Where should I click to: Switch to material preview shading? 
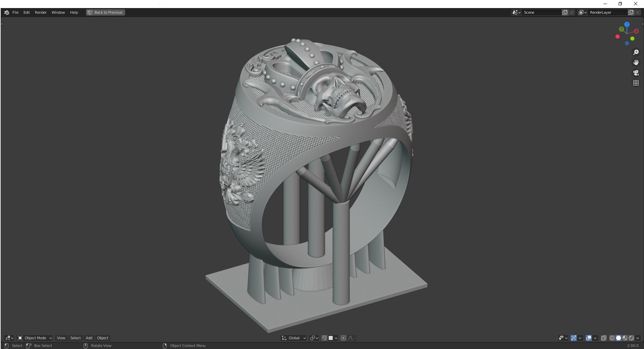click(x=625, y=338)
